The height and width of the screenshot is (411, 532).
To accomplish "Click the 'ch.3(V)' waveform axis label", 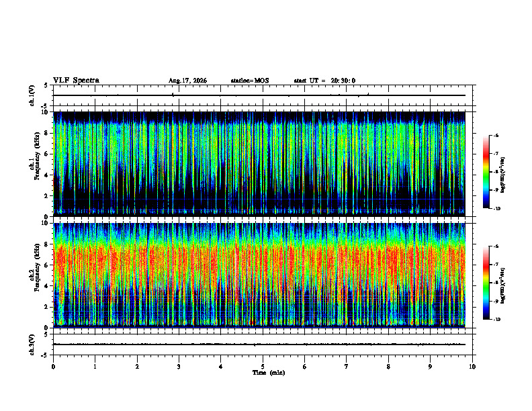I will coord(32,345).
